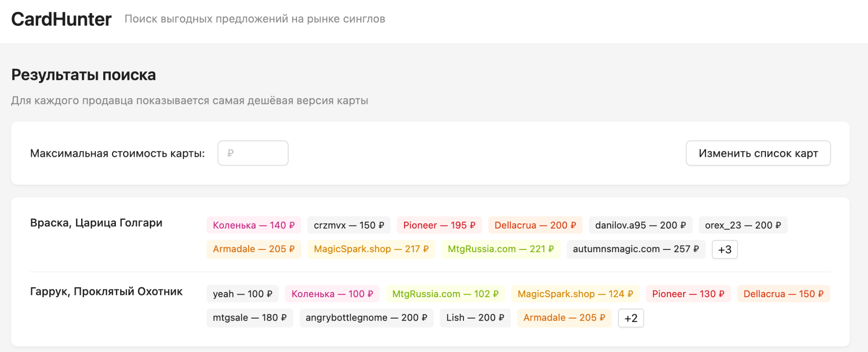Choose Dellacrua offer for 200 ₽
Image resolution: width=868 pixels, height=352 pixels.
point(535,226)
